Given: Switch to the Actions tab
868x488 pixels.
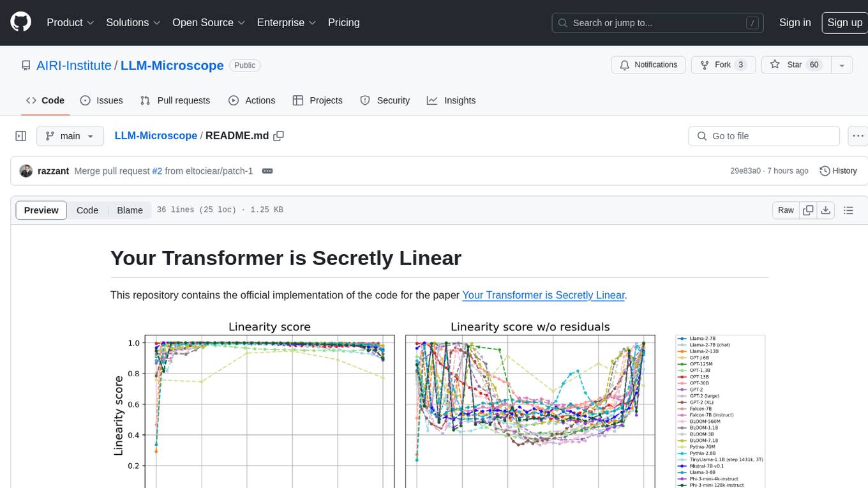Looking at the screenshot, I should (252, 100).
